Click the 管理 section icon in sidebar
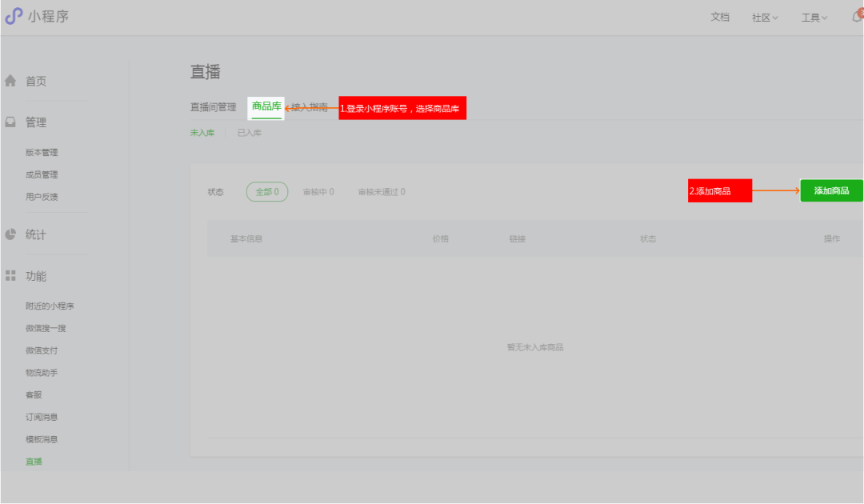The image size is (864, 504). tap(10, 122)
